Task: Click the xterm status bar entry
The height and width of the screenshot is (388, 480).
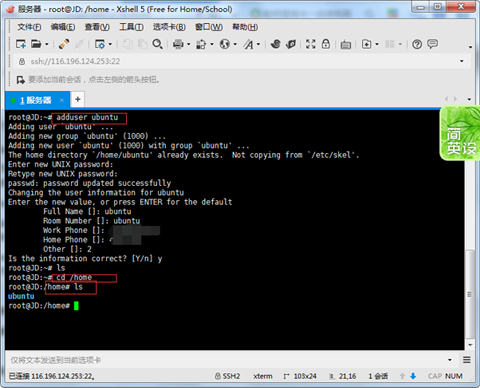Action: coord(263,376)
